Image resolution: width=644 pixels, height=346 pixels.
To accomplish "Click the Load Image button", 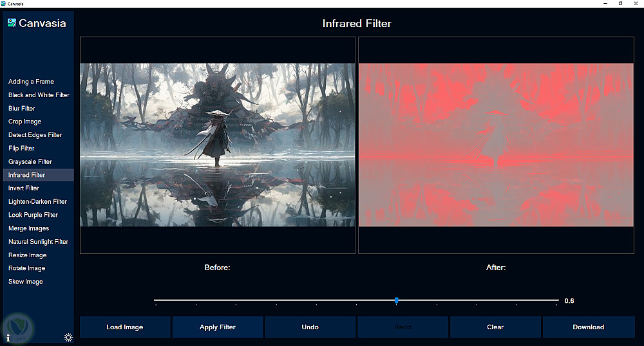I will [x=125, y=327].
